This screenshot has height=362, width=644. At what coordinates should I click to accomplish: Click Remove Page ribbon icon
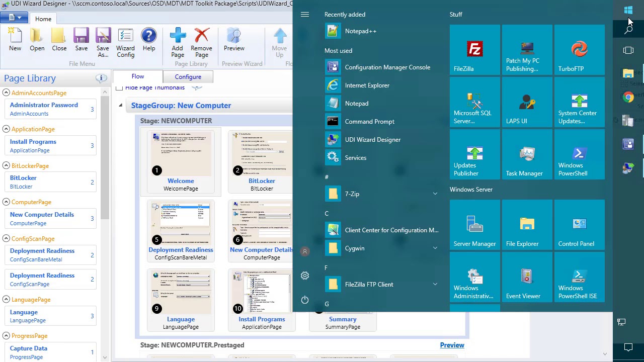[x=201, y=43]
